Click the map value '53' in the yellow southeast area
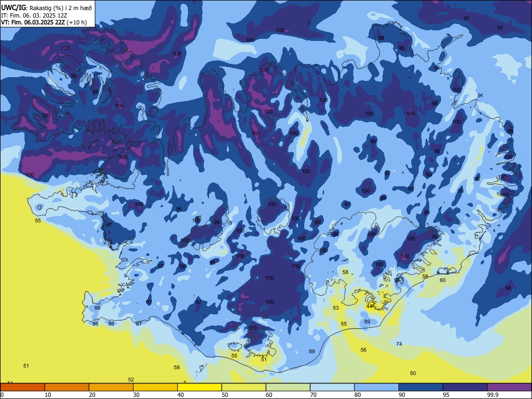 [x=336, y=308]
